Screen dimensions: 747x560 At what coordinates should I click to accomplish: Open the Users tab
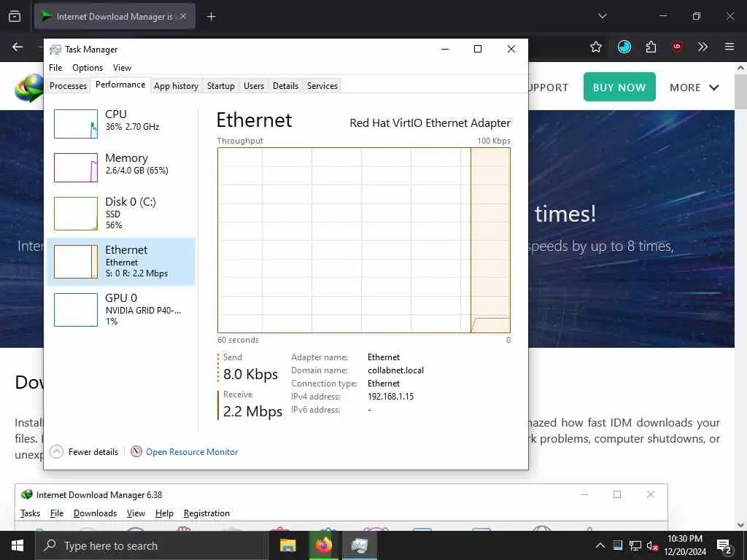point(253,86)
